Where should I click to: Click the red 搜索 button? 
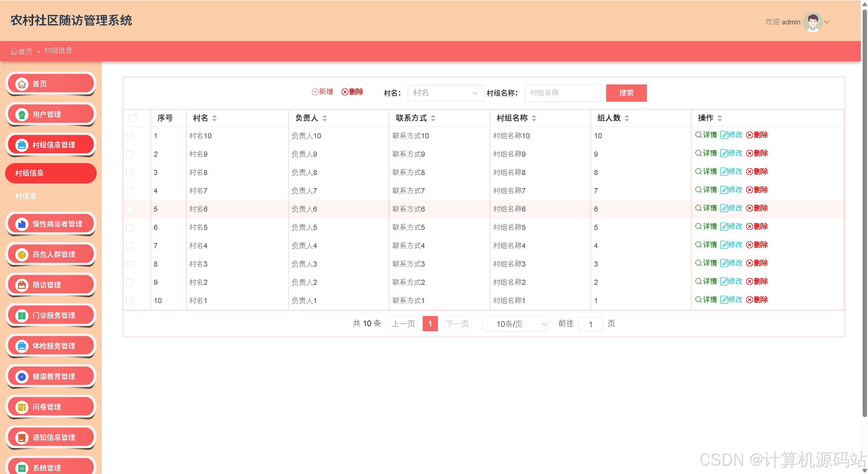click(626, 93)
